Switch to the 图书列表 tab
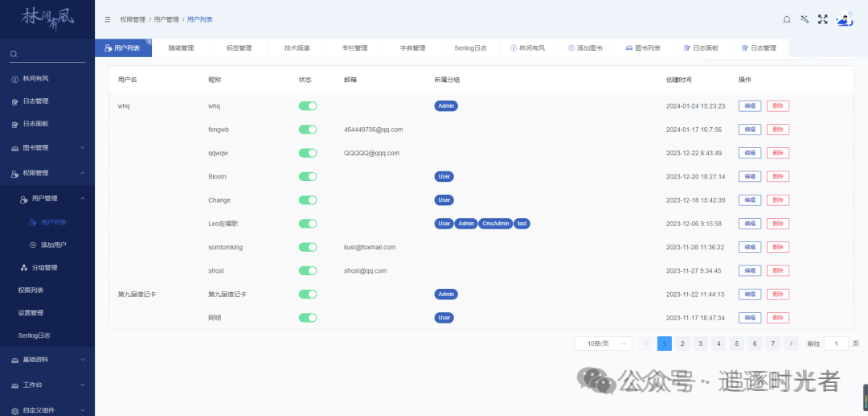This screenshot has width=868, height=416. point(644,48)
